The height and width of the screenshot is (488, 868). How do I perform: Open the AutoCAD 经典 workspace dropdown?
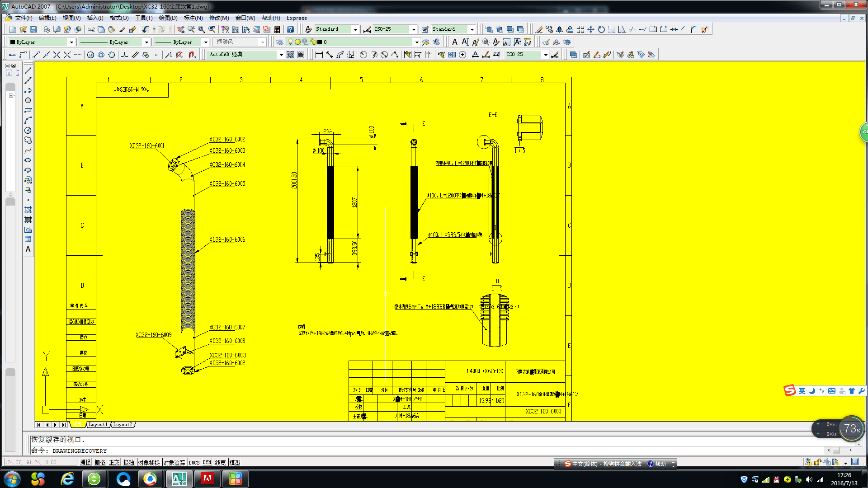coord(281,55)
